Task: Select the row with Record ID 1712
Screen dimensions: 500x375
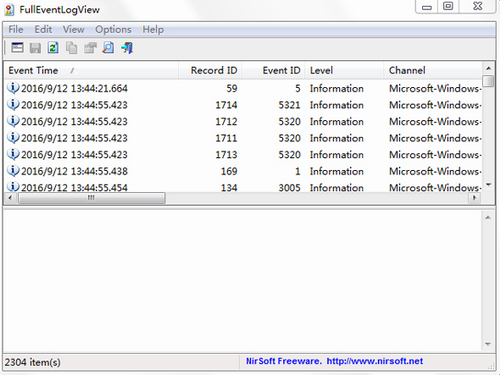Action: (x=243, y=121)
